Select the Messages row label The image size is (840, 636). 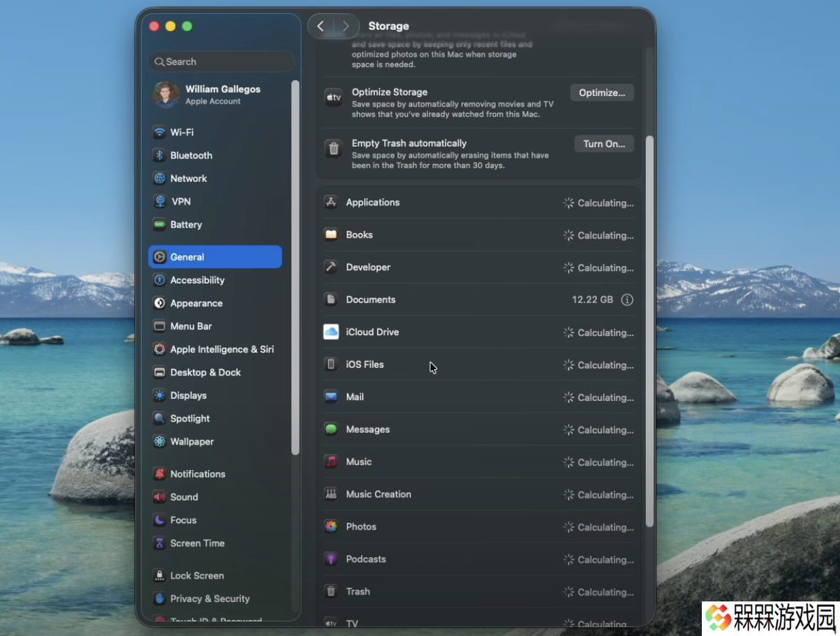(x=368, y=429)
